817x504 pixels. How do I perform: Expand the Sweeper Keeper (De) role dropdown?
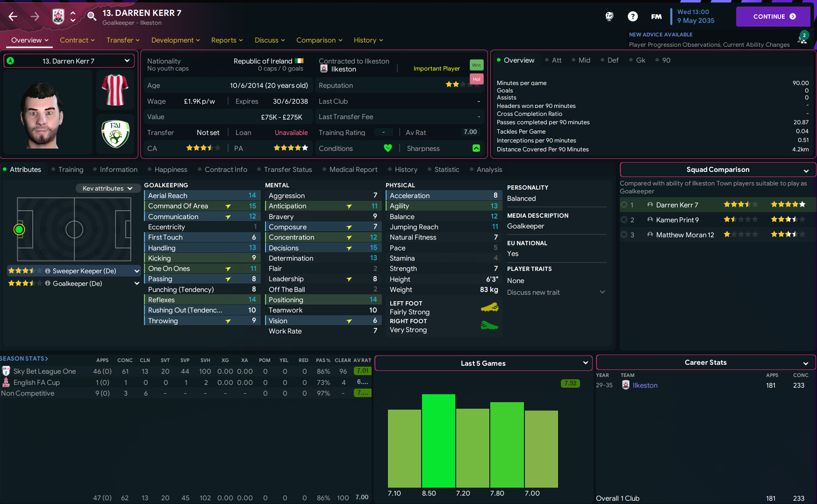[x=137, y=271]
